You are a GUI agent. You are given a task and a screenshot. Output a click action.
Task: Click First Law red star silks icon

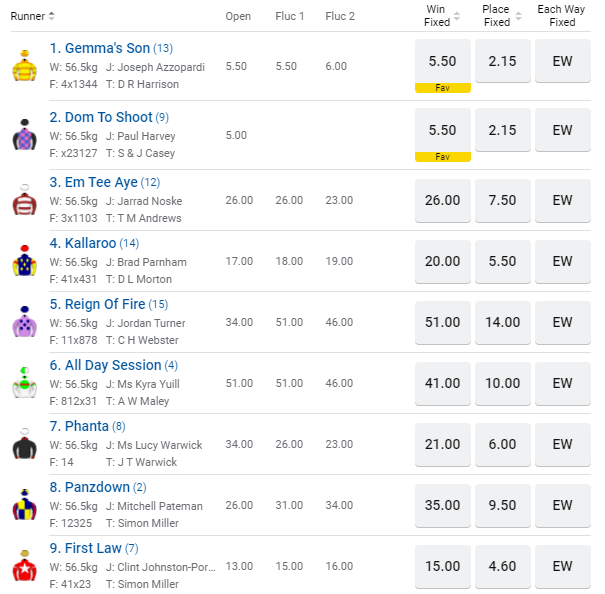point(24,566)
